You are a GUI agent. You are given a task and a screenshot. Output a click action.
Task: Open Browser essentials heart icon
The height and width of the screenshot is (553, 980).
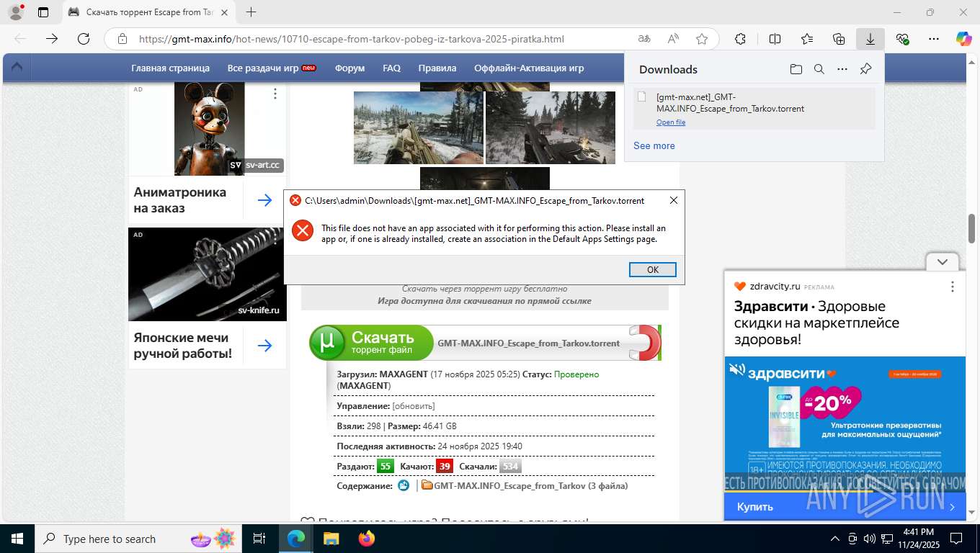coord(902,39)
